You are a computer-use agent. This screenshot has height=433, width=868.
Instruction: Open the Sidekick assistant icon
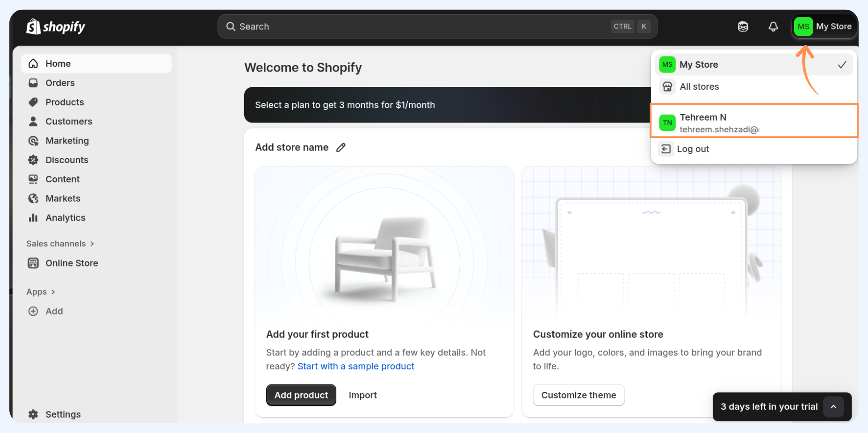pos(743,27)
